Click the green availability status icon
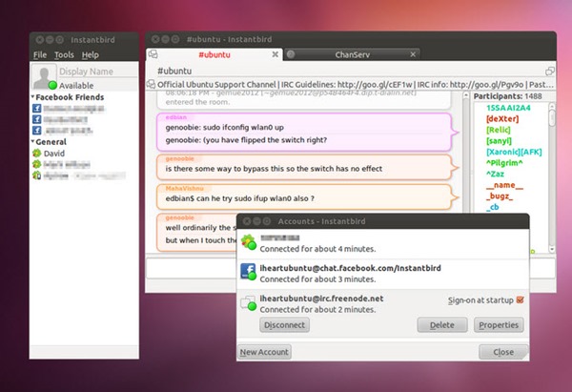 (52, 86)
